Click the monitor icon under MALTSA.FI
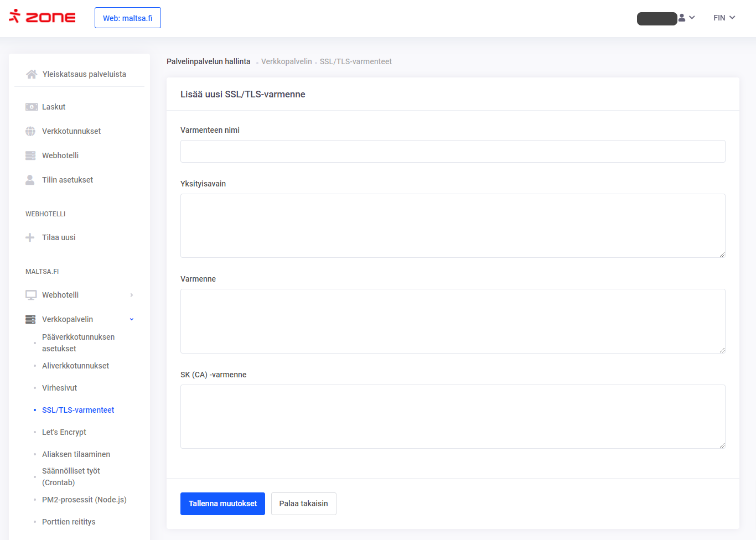Viewport: 756px width, 540px height. pyautogui.click(x=31, y=295)
